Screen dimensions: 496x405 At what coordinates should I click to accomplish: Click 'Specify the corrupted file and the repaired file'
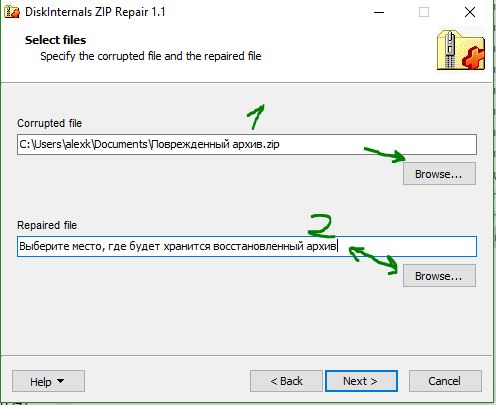(x=151, y=56)
